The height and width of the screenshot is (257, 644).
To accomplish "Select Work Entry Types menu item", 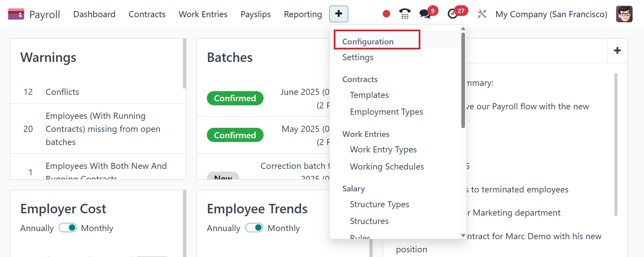I will (383, 150).
